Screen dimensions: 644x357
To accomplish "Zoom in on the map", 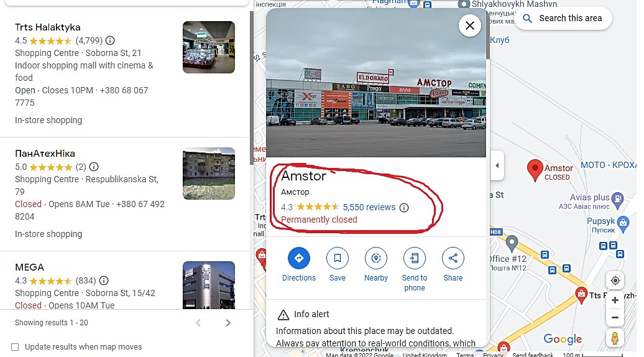I will click(615, 300).
